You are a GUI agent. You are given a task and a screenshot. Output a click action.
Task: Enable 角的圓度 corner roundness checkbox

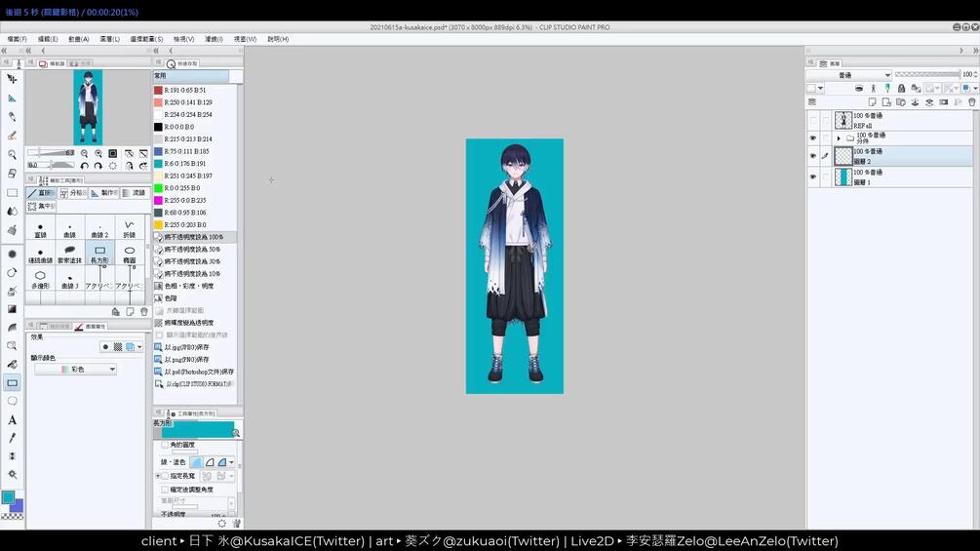tap(165, 444)
